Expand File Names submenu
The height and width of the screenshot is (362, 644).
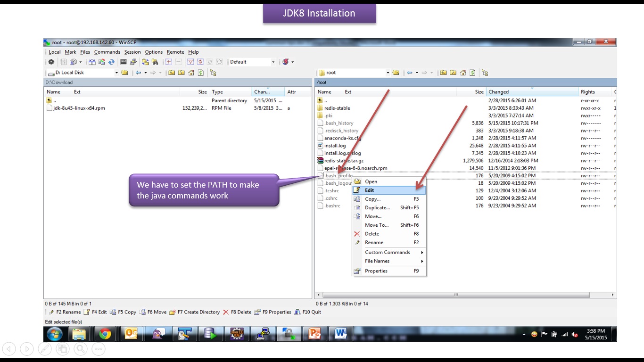[x=389, y=261]
